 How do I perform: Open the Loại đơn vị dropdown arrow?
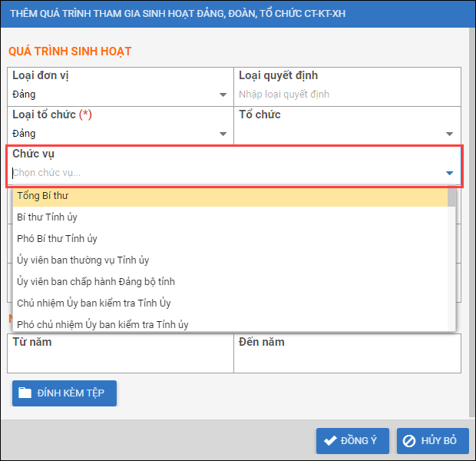pyautogui.click(x=223, y=95)
